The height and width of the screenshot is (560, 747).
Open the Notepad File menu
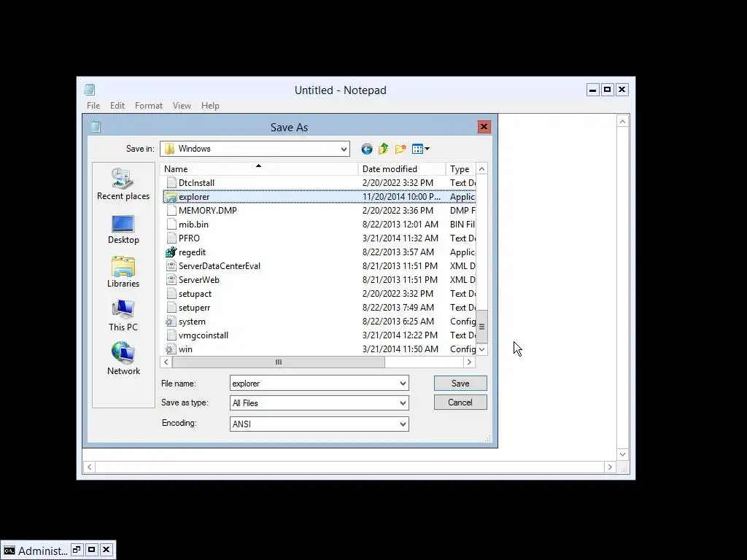(x=93, y=106)
